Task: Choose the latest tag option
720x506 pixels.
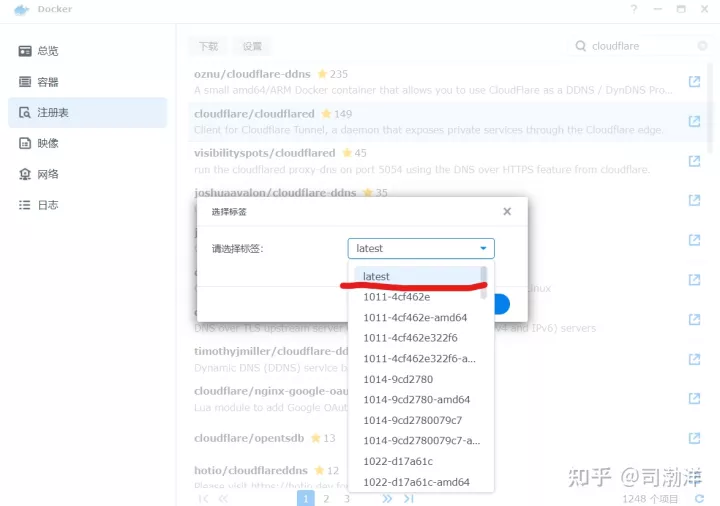Action: pyautogui.click(x=417, y=276)
